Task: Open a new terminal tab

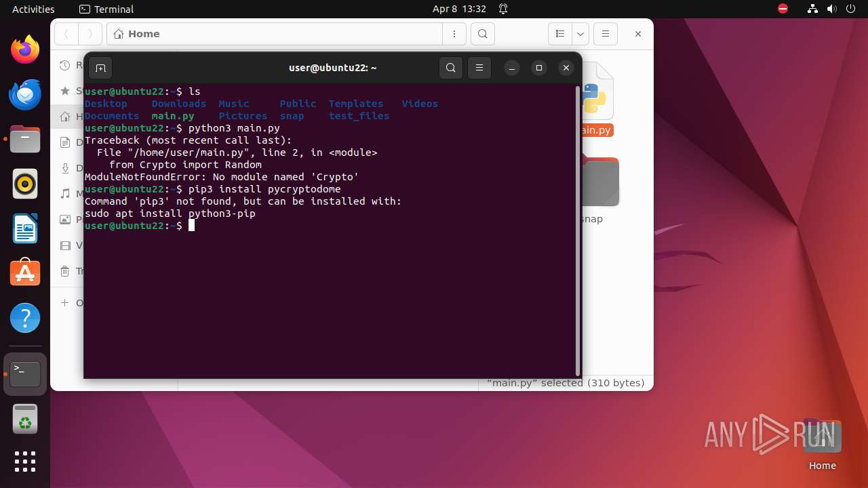Action: pos(100,68)
